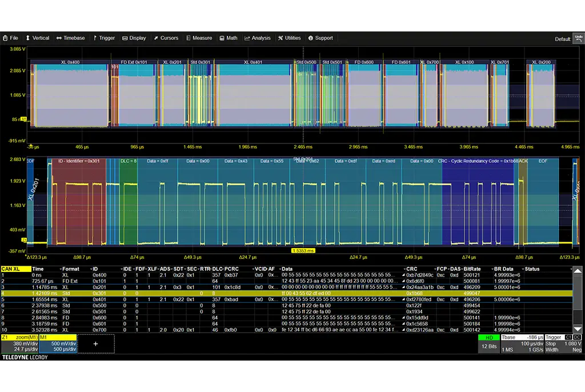This screenshot has height=392, width=585.
Task: Open the Format column dropdown arrow
Action: click(91, 269)
